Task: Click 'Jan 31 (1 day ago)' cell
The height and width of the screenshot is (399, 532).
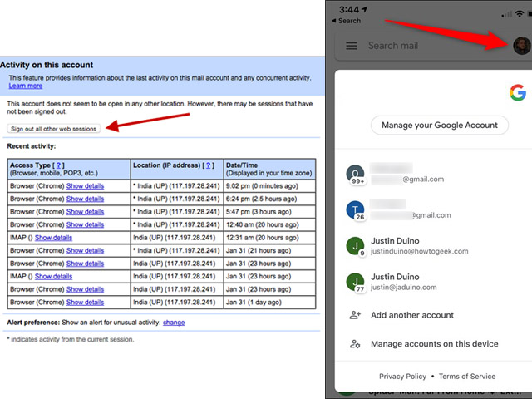Action: [269, 303]
